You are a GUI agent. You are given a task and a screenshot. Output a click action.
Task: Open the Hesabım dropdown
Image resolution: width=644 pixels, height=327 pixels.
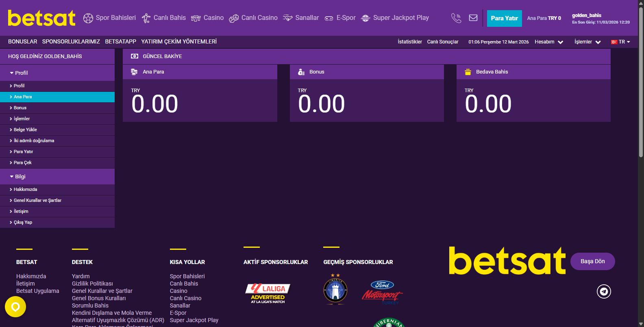pyautogui.click(x=549, y=42)
